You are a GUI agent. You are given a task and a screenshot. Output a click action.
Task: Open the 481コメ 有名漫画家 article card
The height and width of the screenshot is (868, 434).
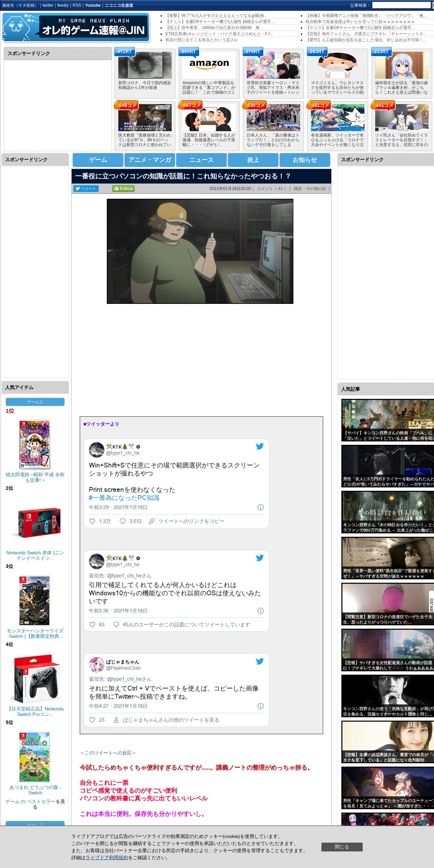pos(338,126)
